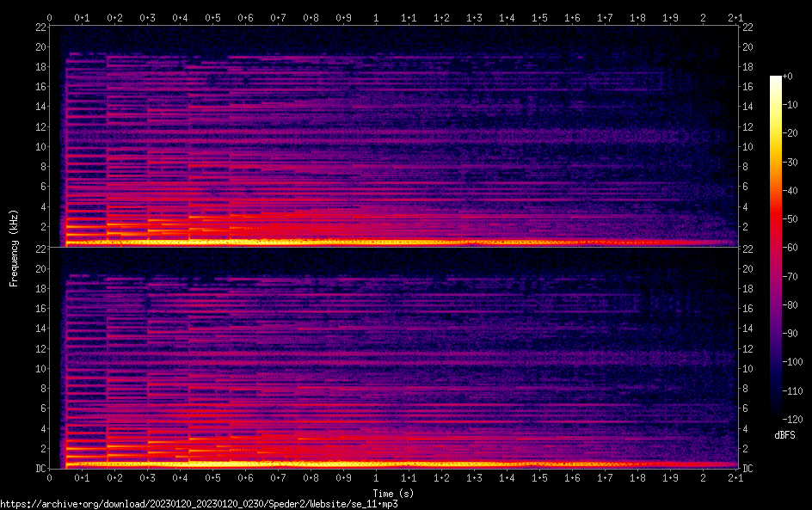
Task: Click the 10 kHz tick on the upper channel's left axis
Action: click(x=40, y=146)
